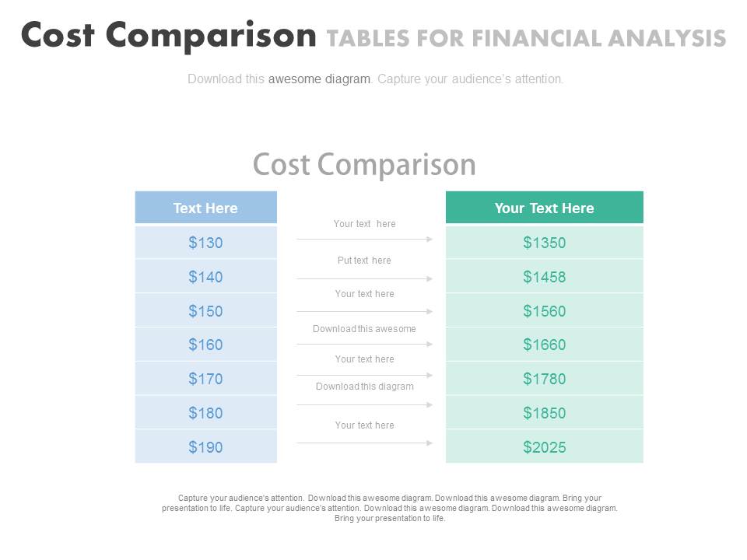Select the $160 cell

click(x=205, y=345)
